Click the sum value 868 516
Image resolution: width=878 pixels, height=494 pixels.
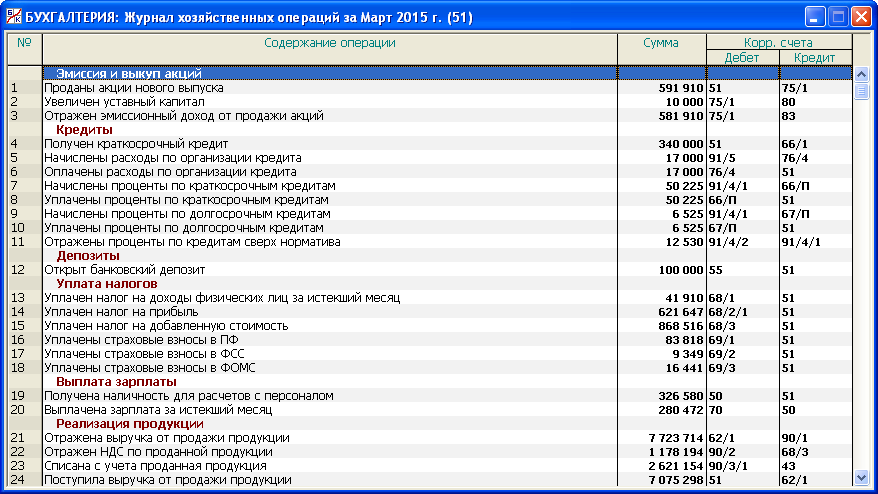pos(680,326)
